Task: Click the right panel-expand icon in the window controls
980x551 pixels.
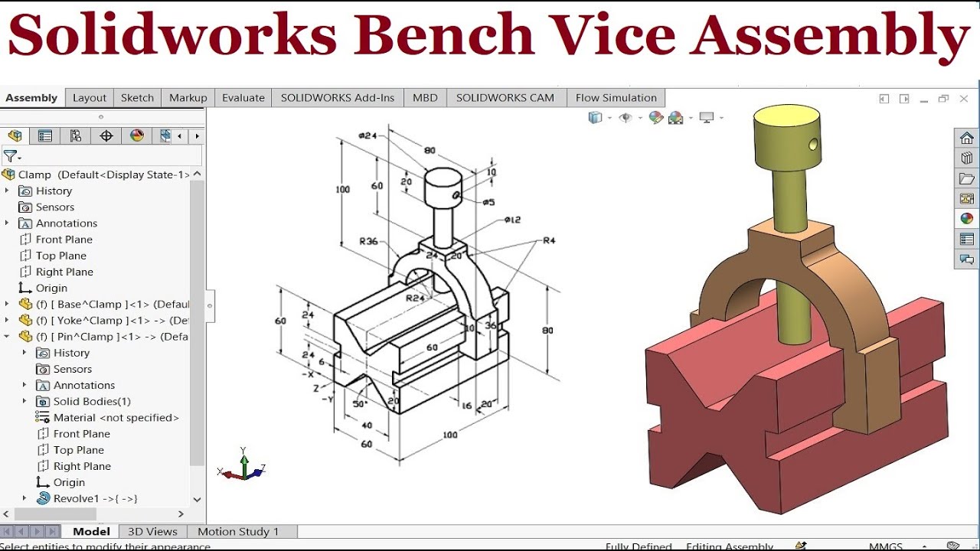Action: click(904, 99)
